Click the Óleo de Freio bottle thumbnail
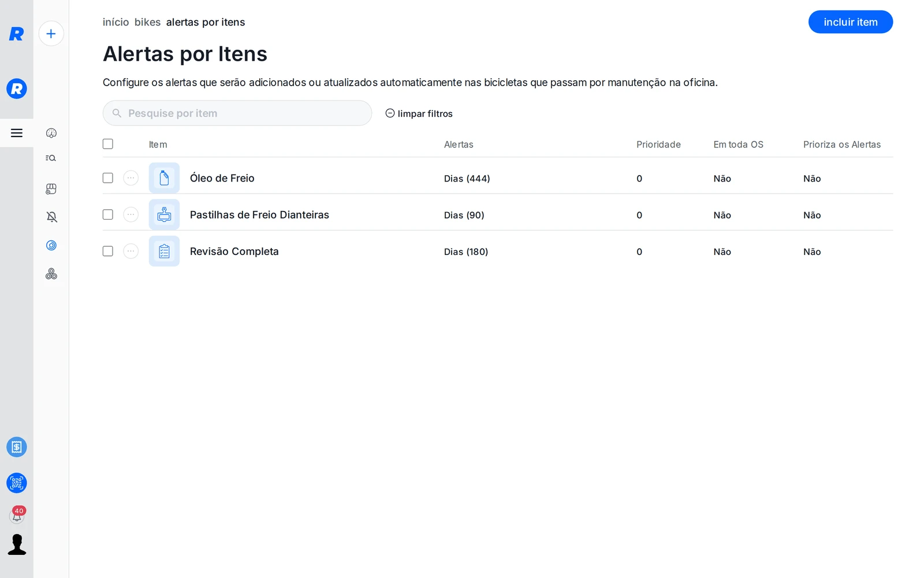This screenshot has width=924, height=578. pyautogui.click(x=164, y=178)
